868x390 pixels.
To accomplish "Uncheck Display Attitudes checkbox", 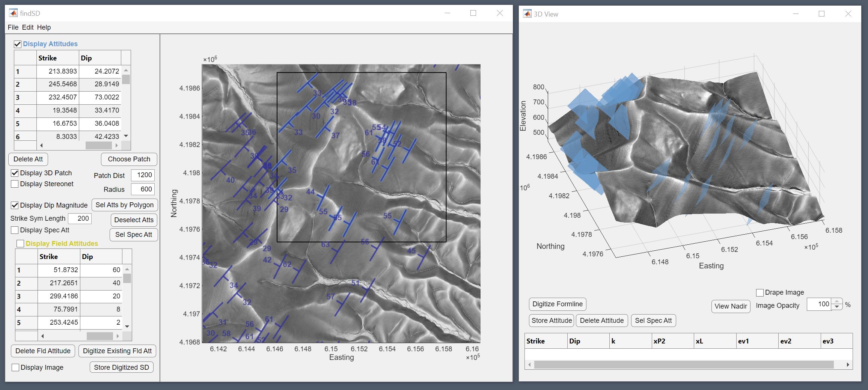I will click(x=18, y=44).
